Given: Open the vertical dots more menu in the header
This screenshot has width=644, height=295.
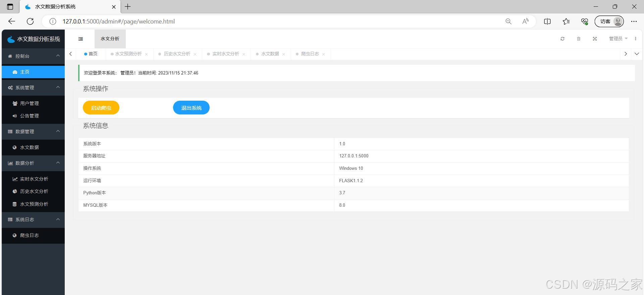Looking at the screenshot, I should pyautogui.click(x=636, y=39).
